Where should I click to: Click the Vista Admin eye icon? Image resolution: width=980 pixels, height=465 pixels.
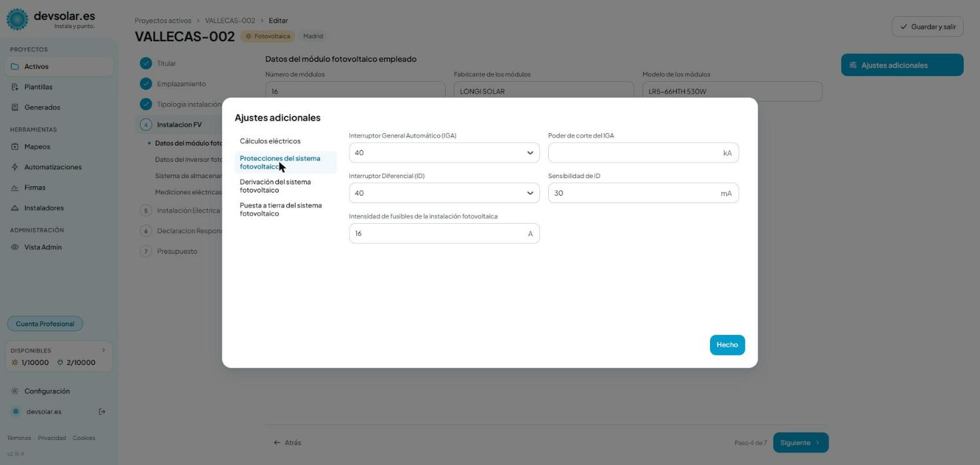15,247
